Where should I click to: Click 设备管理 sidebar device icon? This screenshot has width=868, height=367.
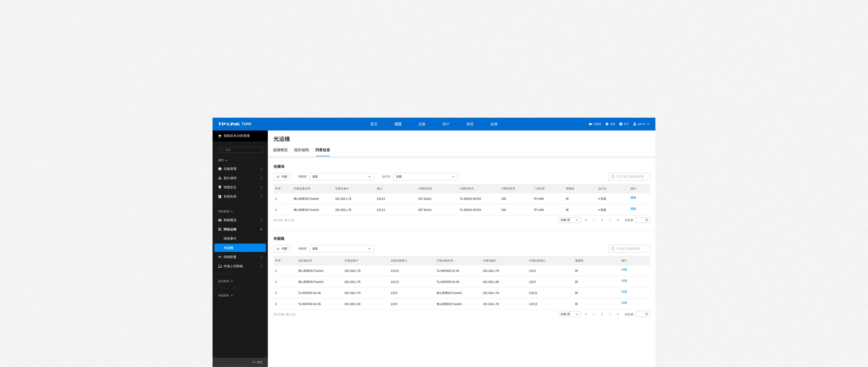click(220, 169)
